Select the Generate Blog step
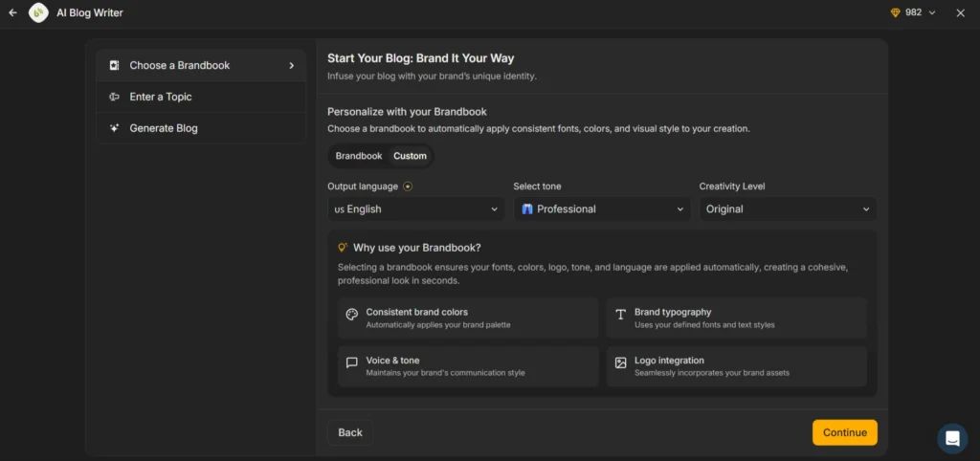The image size is (980, 461). (201, 128)
